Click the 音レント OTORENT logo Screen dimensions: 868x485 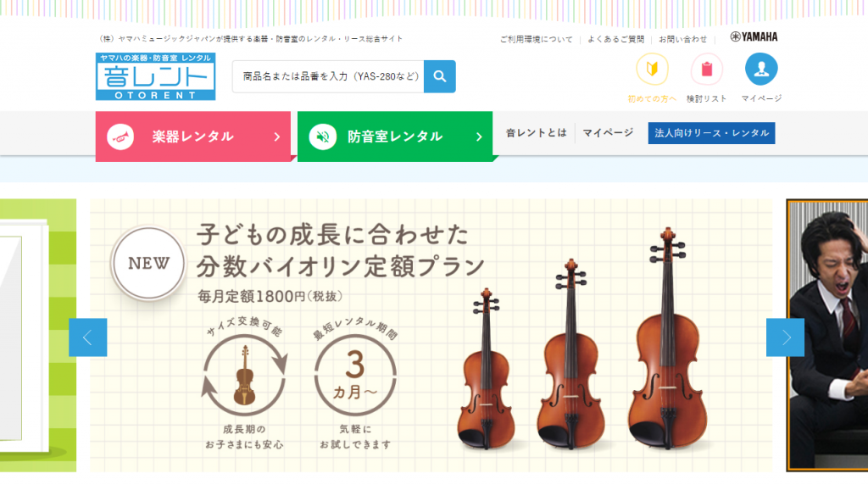156,76
